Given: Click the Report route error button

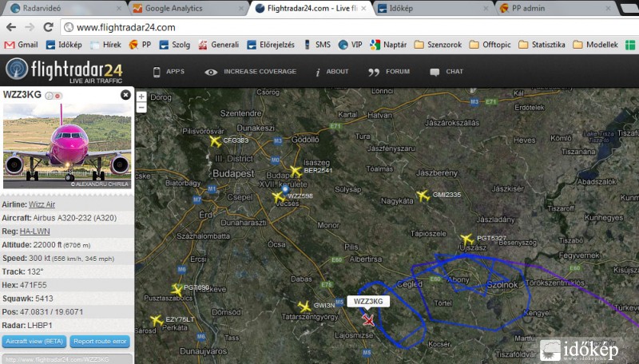Looking at the screenshot, I should pos(100,341).
